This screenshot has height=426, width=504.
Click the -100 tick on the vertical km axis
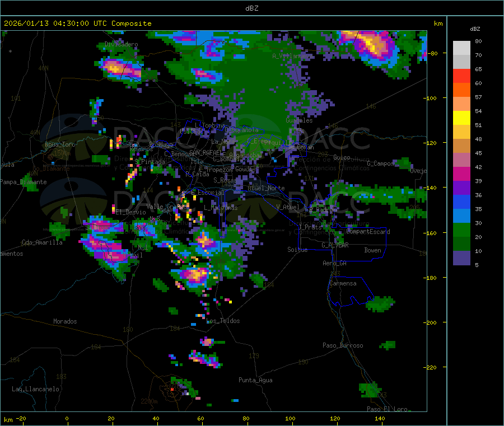[430, 98]
